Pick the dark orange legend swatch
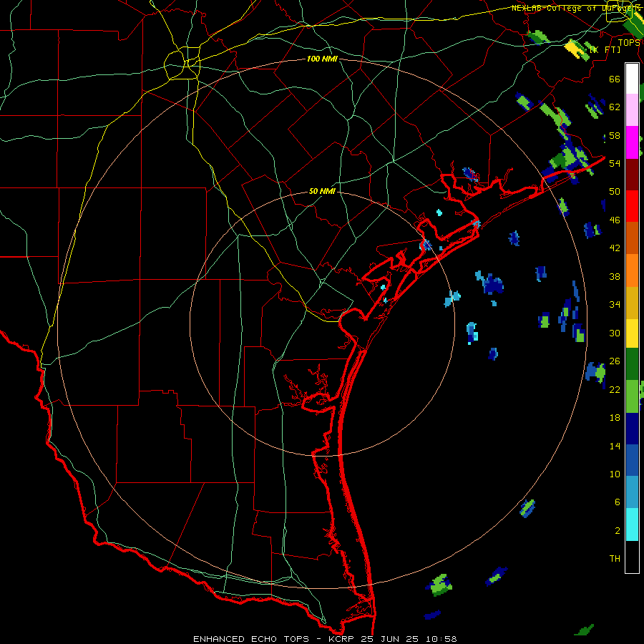The width and height of the screenshot is (644, 644). 632,238
